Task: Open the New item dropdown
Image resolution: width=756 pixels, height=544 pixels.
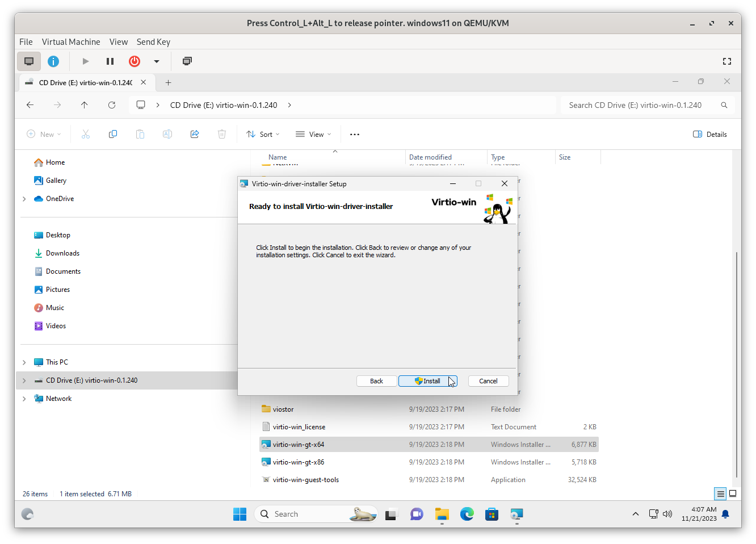Action: pos(44,135)
